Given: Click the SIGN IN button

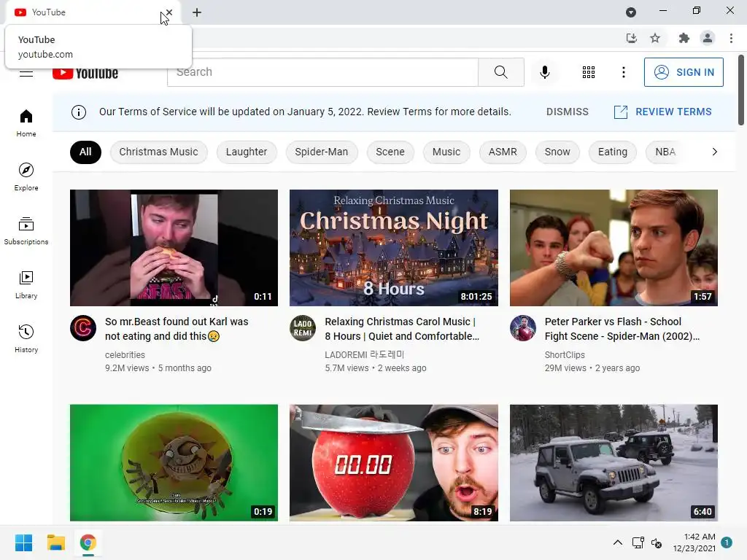Looking at the screenshot, I should pos(684,72).
